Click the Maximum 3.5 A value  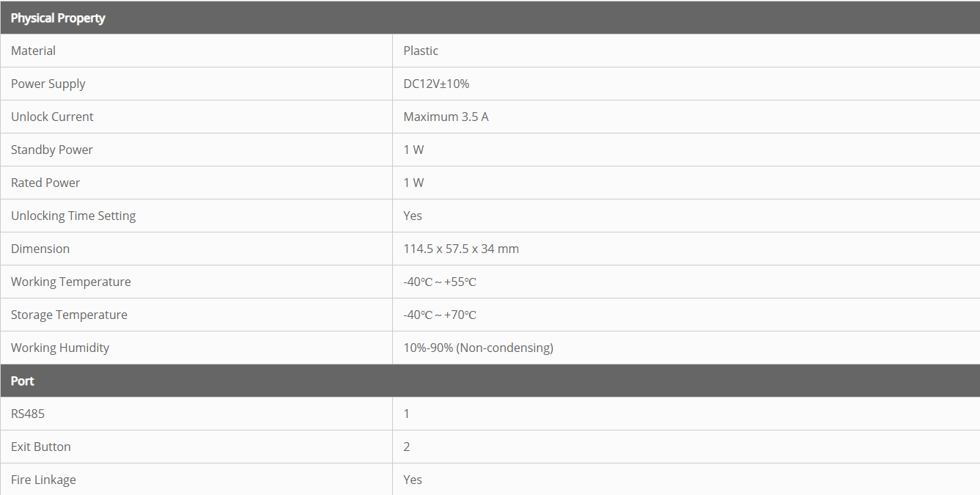point(446,117)
